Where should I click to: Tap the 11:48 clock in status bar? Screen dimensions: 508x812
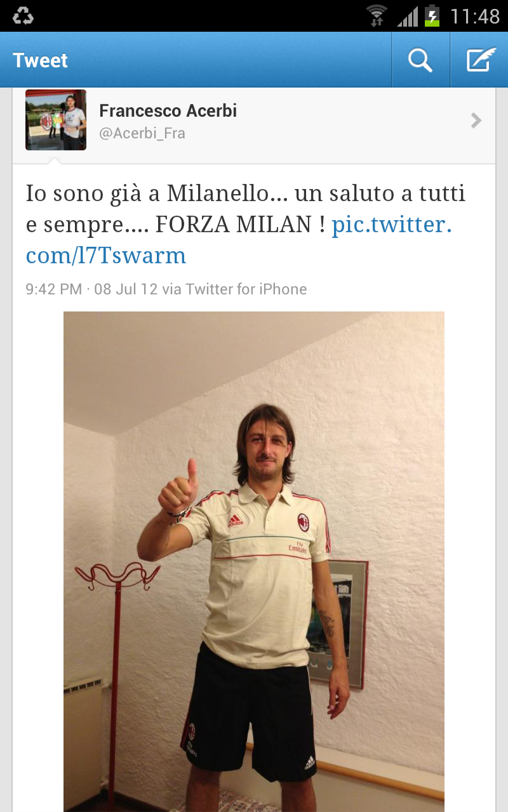click(475, 16)
